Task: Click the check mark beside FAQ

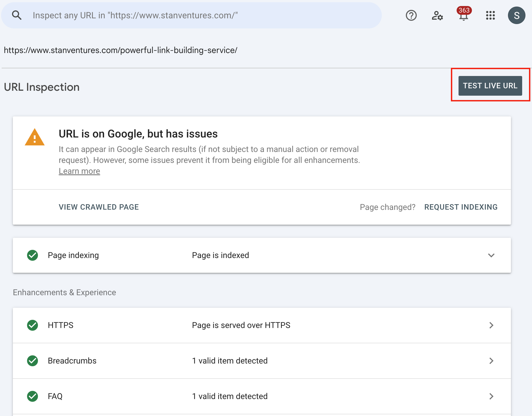Action: coord(32,396)
